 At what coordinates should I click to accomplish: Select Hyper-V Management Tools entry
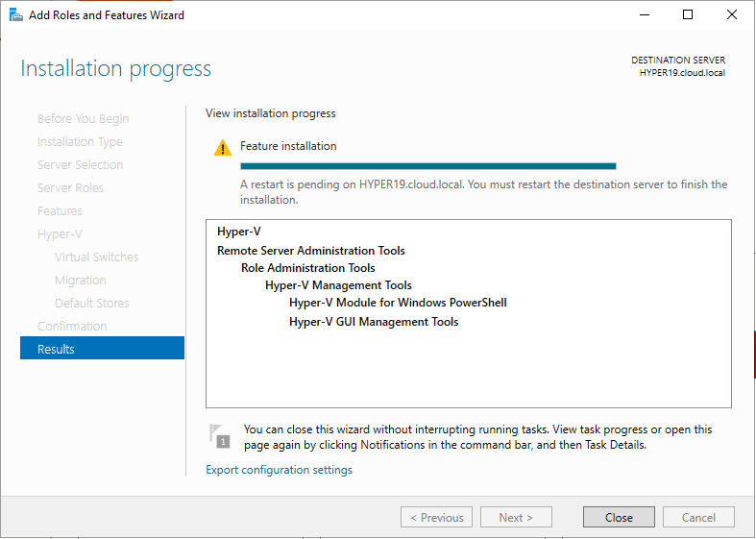(x=338, y=285)
